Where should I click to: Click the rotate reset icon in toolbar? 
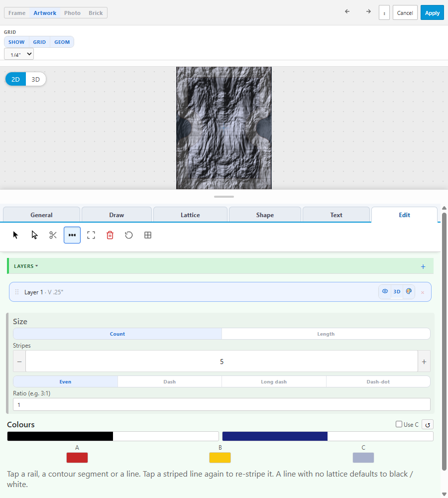click(128, 235)
